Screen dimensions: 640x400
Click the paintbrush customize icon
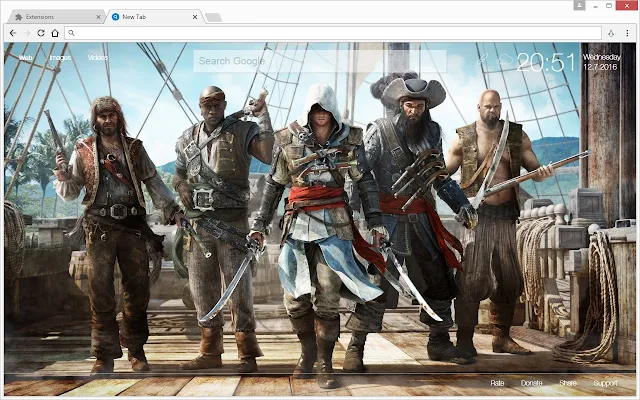(x=482, y=60)
